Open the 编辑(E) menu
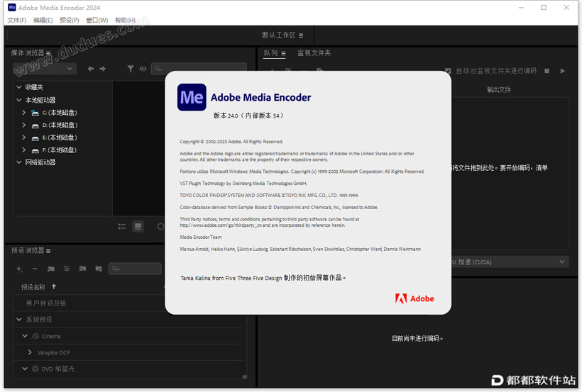Screen dimensions: 582x392 coord(43,20)
